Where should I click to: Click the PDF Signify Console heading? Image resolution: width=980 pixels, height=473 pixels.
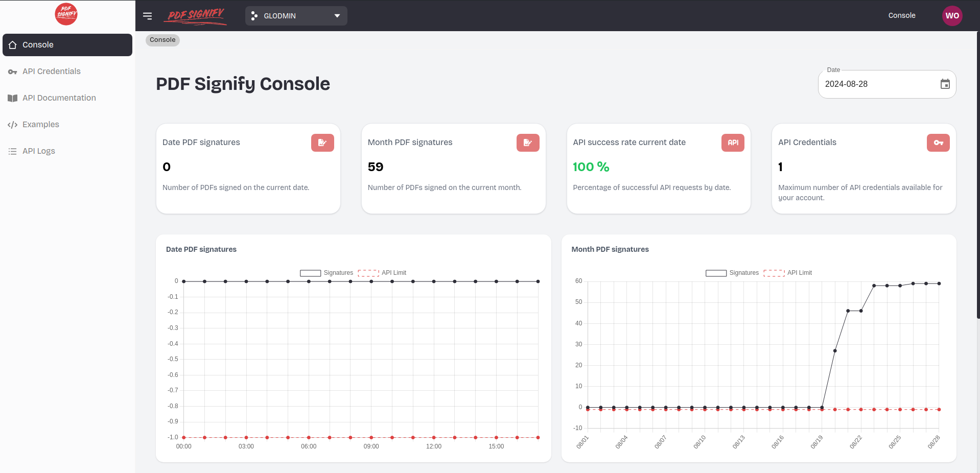(x=243, y=84)
